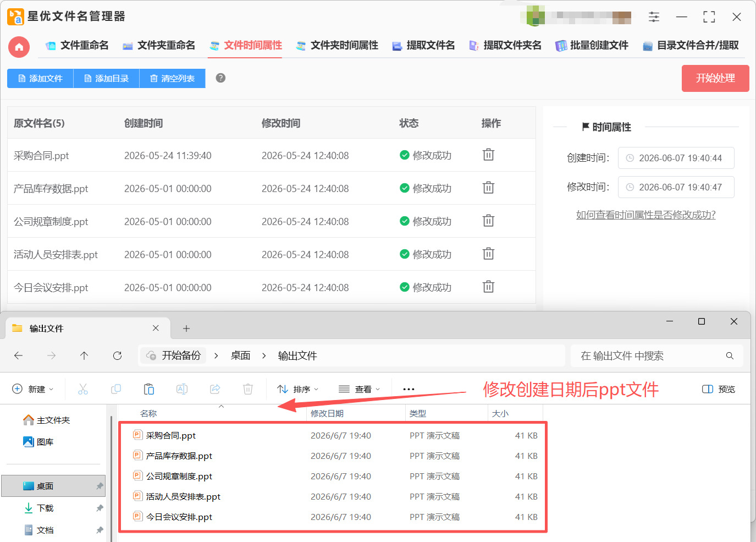Sort by 修改日期 column header

coord(327,413)
